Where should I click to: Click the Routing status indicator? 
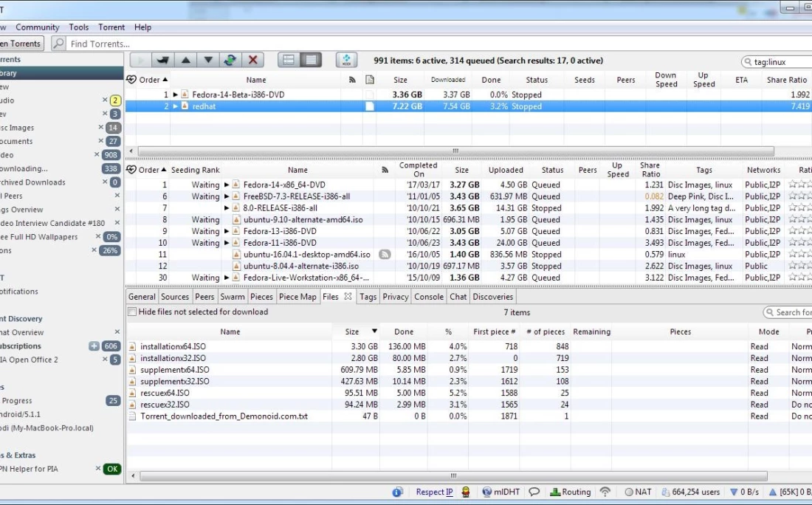pos(570,492)
